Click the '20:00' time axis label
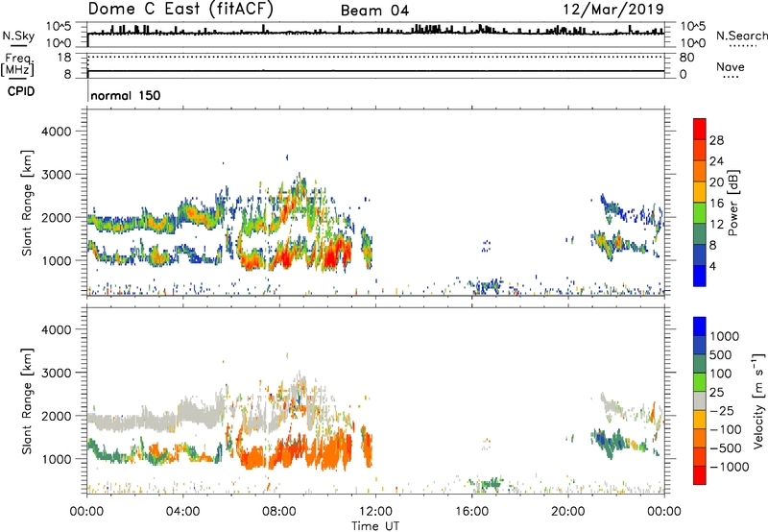This screenshot has height=532, width=768. [x=568, y=512]
